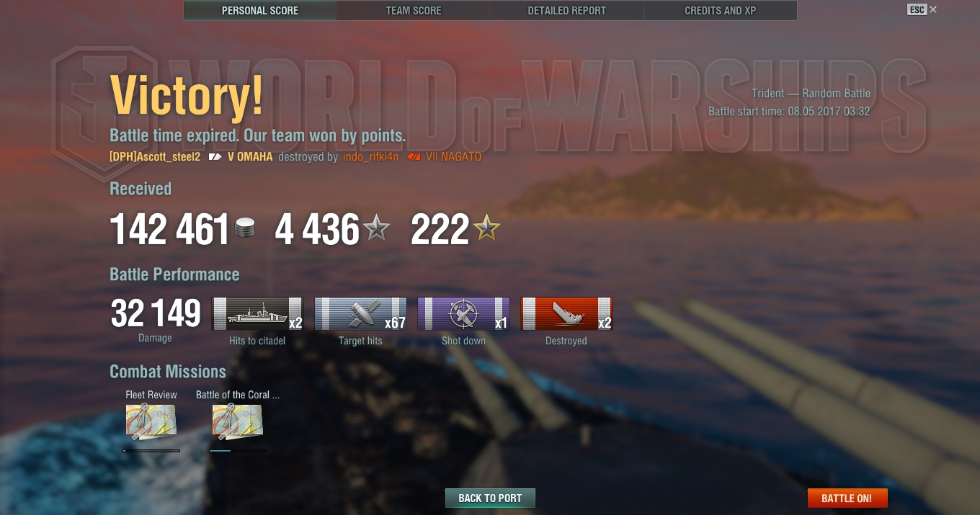Viewport: 980px width, 515px height.
Task: Click the Back to Port button
Action: click(x=490, y=498)
